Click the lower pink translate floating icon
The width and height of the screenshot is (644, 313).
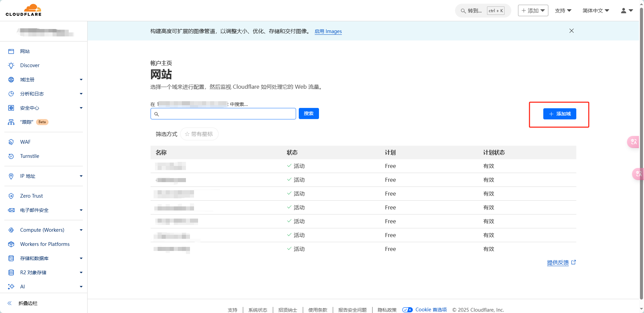[638, 174]
